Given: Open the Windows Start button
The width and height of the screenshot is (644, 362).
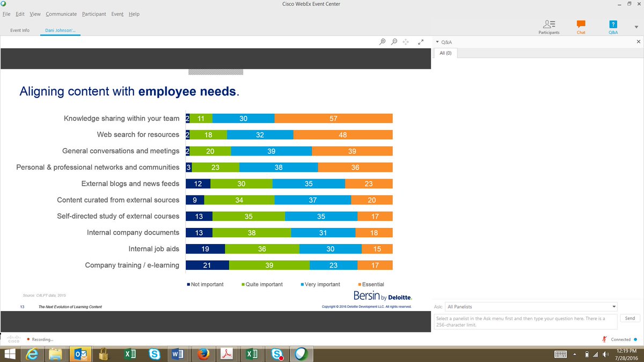Looking at the screenshot, I should click(x=10, y=354).
